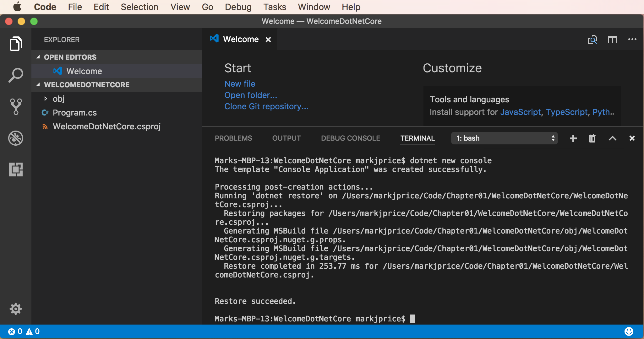This screenshot has height=339, width=644.
Task: Open the Search view in activity bar
Action: tap(16, 75)
